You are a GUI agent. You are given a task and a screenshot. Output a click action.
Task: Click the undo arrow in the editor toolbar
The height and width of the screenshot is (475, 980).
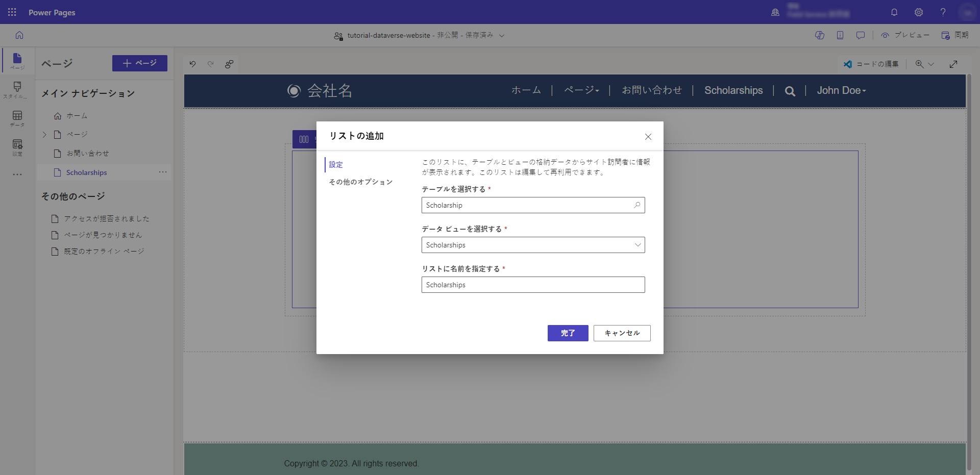coord(192,64)
